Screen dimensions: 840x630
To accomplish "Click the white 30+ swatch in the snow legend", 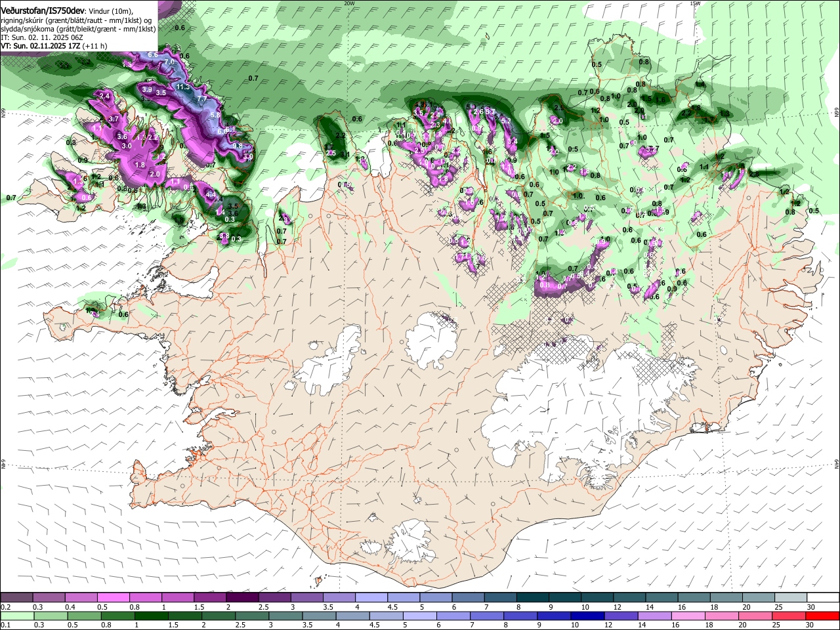I will [x=822, y=598].
